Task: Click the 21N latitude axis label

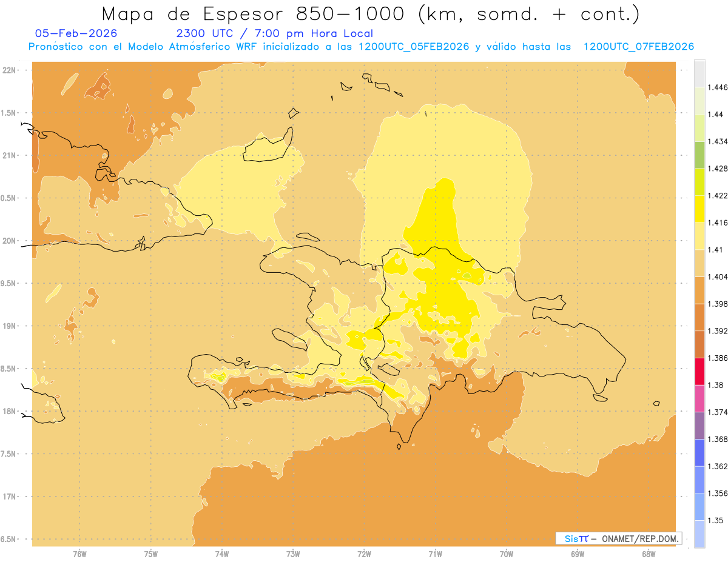Action: point(10,155)
